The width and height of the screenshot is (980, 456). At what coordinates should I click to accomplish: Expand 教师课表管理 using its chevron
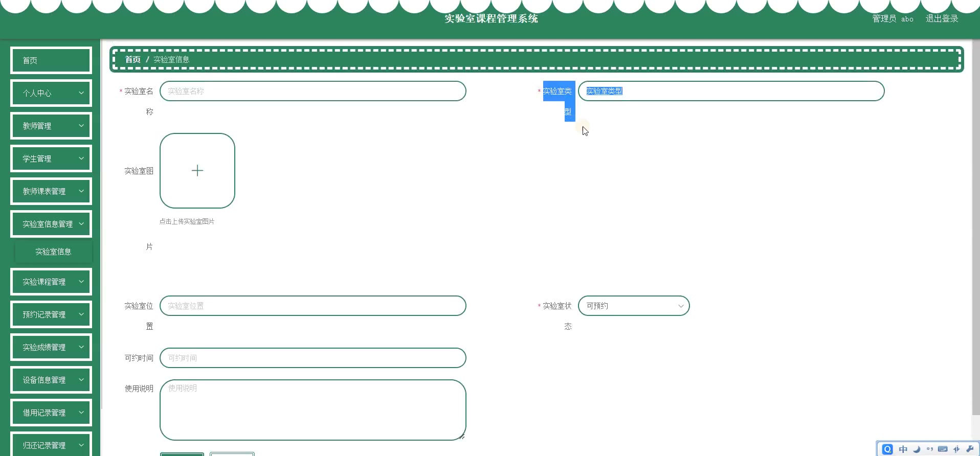[81, 191]
